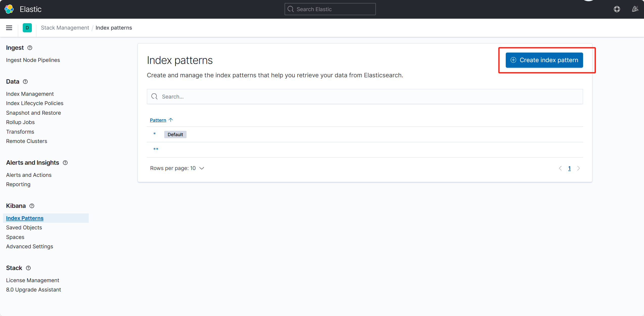Viewport: 644px width, 316px height.
Task: Open the newsfeed celebration icon
Action: 635,9
